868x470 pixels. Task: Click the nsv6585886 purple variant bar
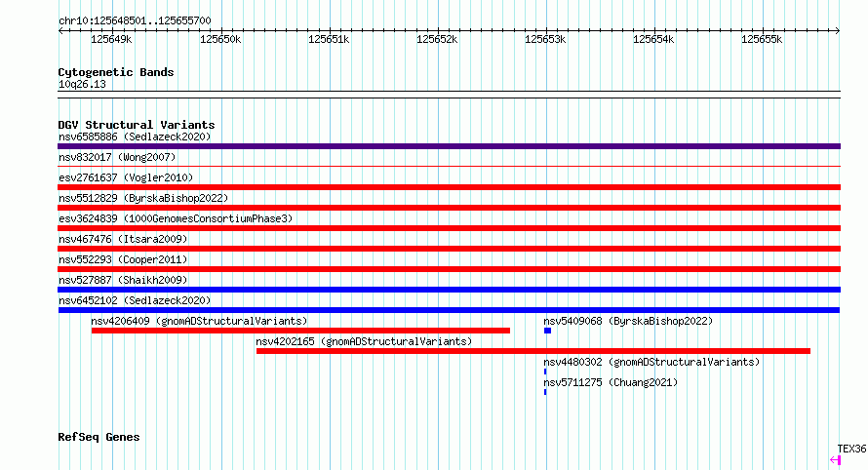pos(449,146)
